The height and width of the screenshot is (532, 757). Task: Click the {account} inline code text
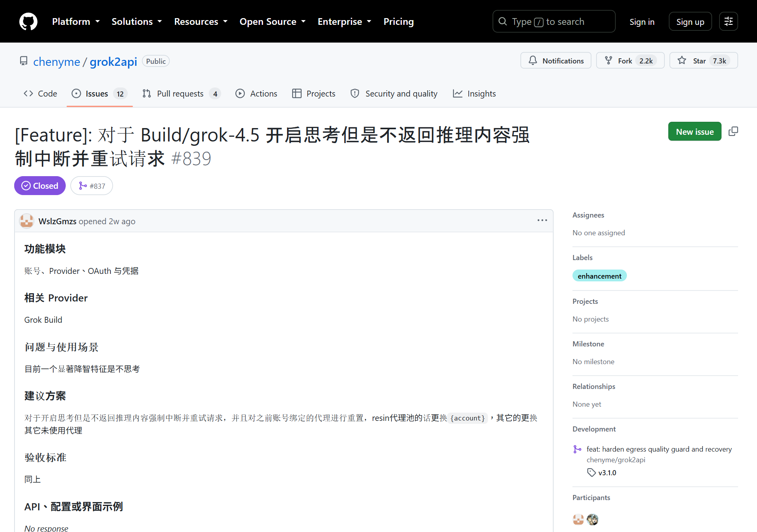coord(468,418)
